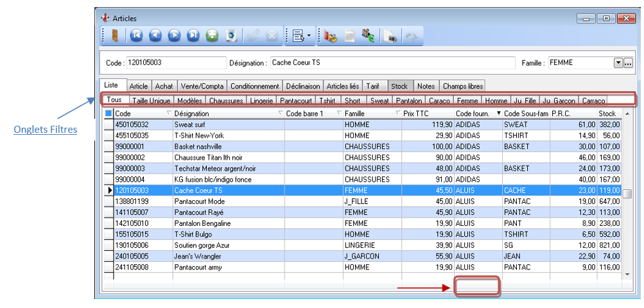The height and width of the screenshot is (308, 644).
Task: Open the Famille combo box dropdown
Action: [x=618, y=63]
